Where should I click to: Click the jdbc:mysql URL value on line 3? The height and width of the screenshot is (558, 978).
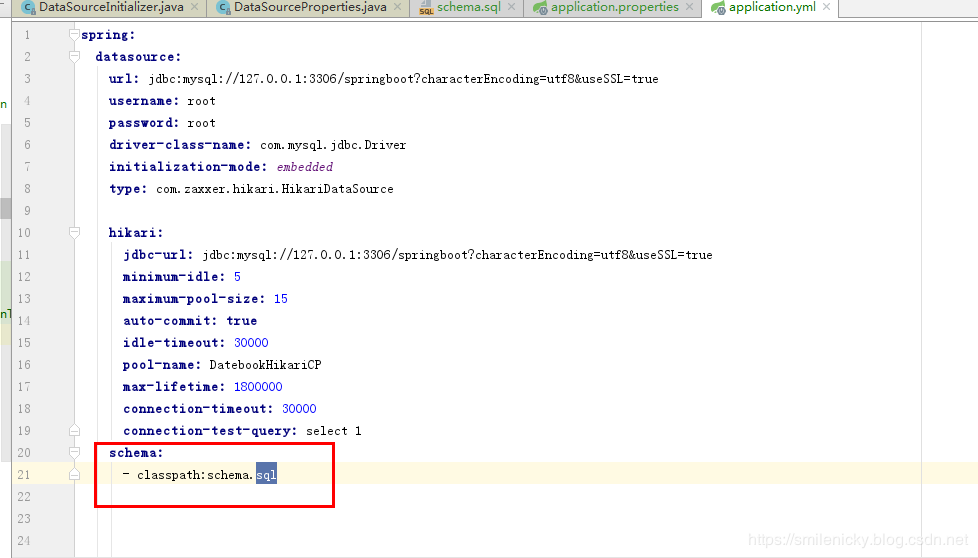pyautogui.click(x=404, y=79)
